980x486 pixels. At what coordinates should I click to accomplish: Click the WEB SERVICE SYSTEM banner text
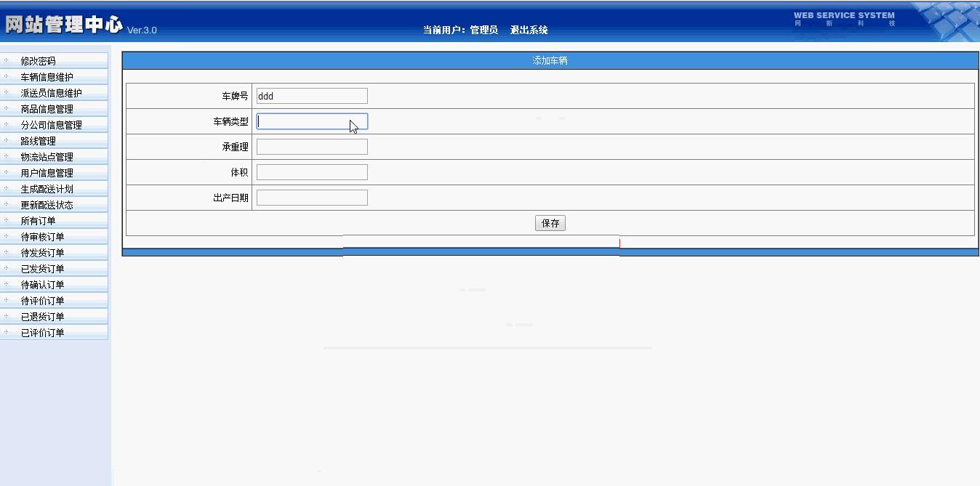pyautogui.click(x=844, y=15)
